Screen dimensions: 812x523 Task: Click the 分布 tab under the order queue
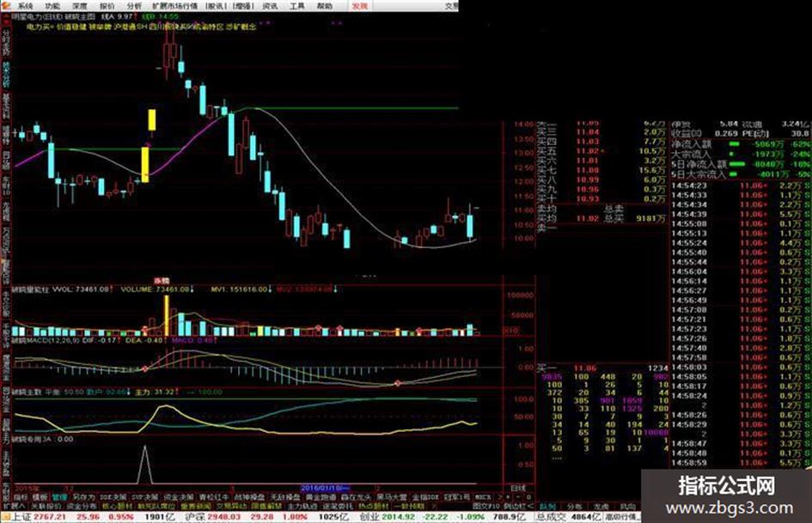coord(574,506)
